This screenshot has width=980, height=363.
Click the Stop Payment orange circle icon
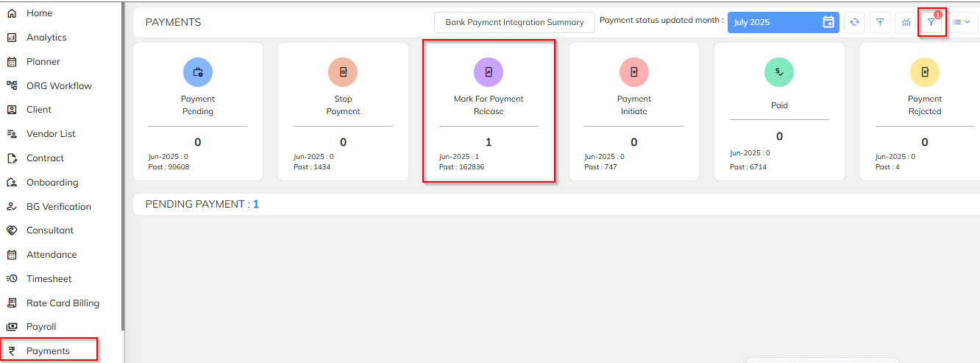click(343, 72)
